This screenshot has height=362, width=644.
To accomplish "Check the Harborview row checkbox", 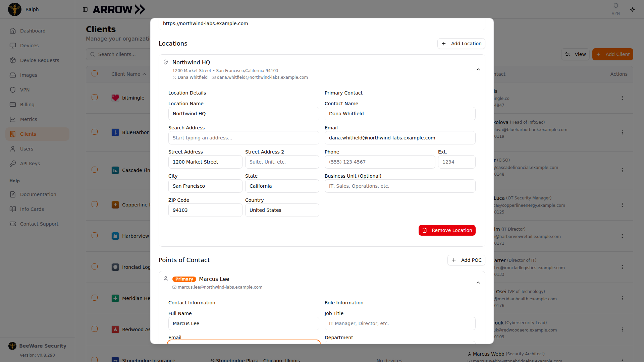I will [95, 235].
